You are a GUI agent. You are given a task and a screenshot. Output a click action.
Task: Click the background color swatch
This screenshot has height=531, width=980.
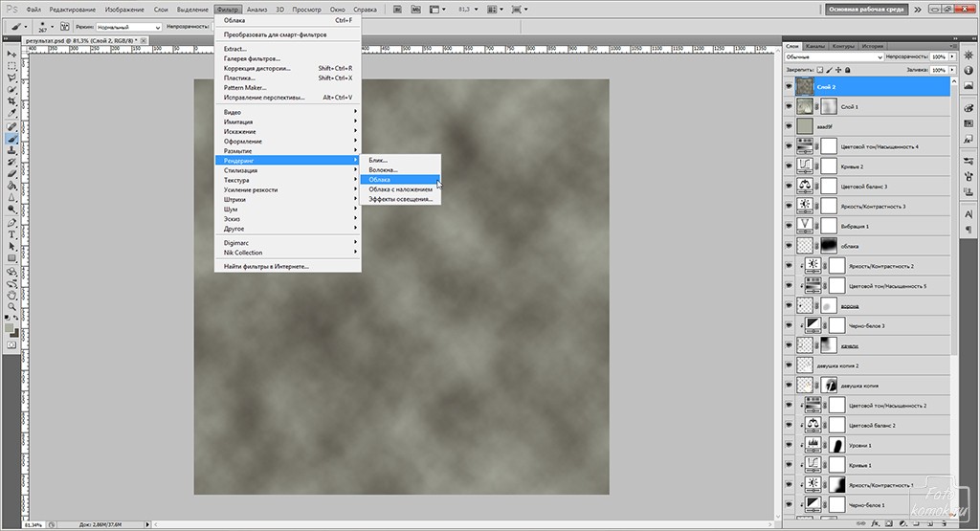14,333
